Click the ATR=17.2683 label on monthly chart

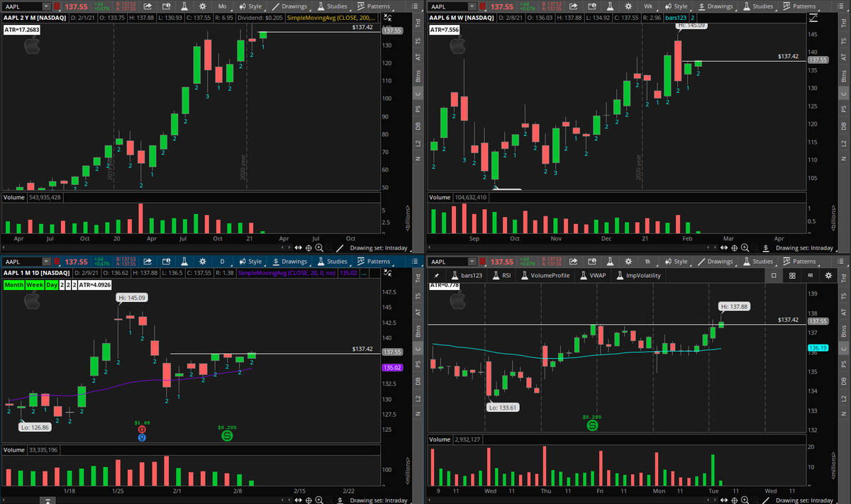click(22, 30)
